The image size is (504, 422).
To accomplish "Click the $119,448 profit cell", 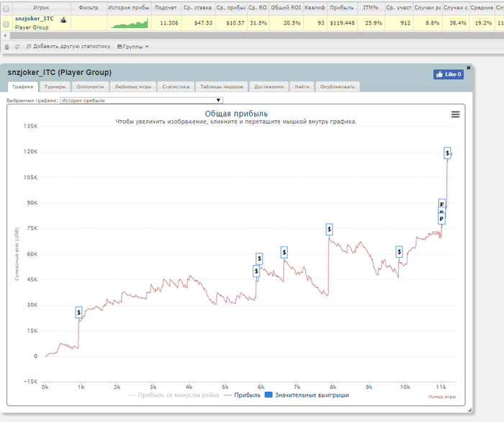I will coord(342,23).
